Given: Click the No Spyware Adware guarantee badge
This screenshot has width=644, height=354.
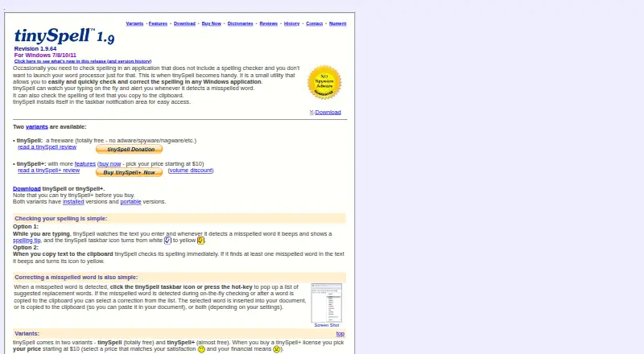Looking at the screenshot, I should click(324, 82).
